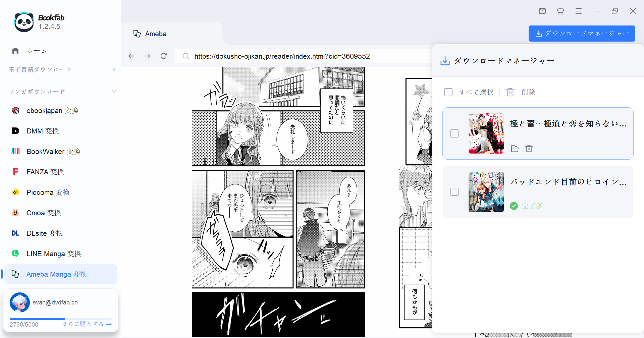Click the Piccoma converter icon

point(15,192)
